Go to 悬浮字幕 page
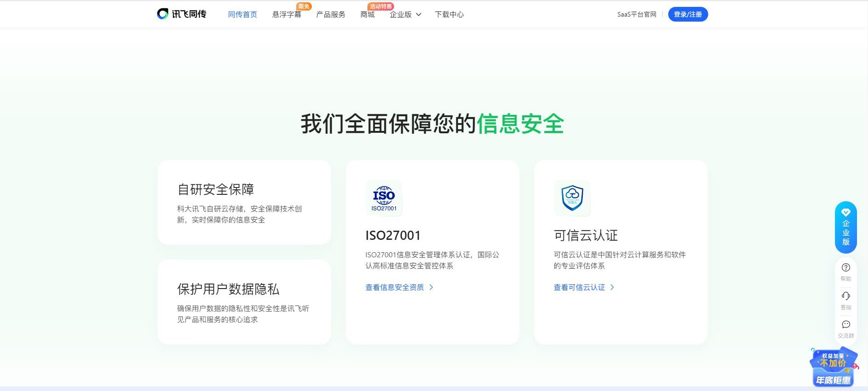Screen dimensions: 868x391 287,15
